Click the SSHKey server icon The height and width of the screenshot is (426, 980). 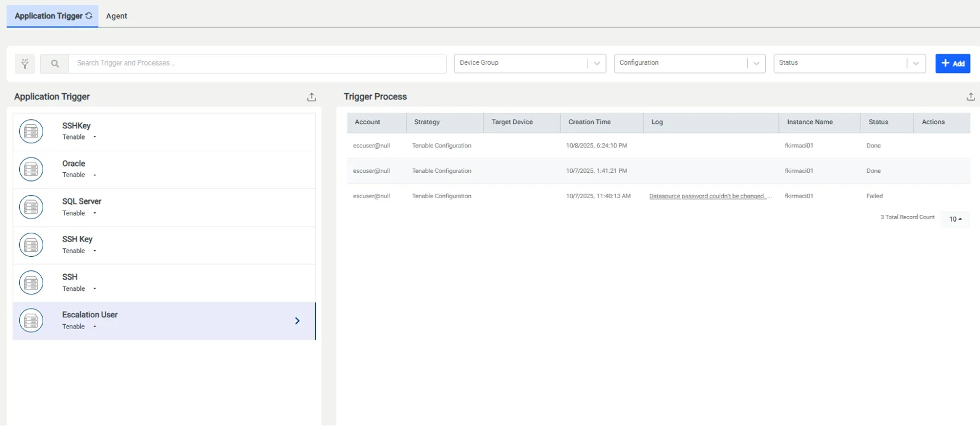pyautogui.click(x=31, y=132)
